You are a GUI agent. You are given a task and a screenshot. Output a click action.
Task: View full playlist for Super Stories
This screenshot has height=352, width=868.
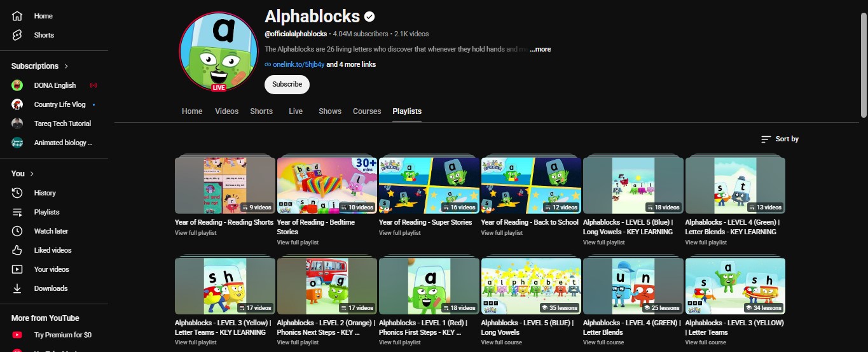pyautogui.click(x=399, y=233)
